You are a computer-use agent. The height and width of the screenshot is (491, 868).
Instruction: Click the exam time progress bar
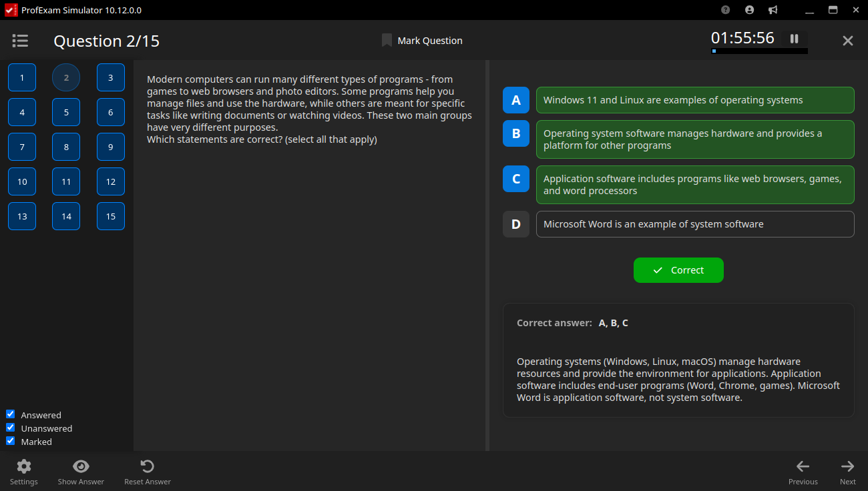[759, 51]
